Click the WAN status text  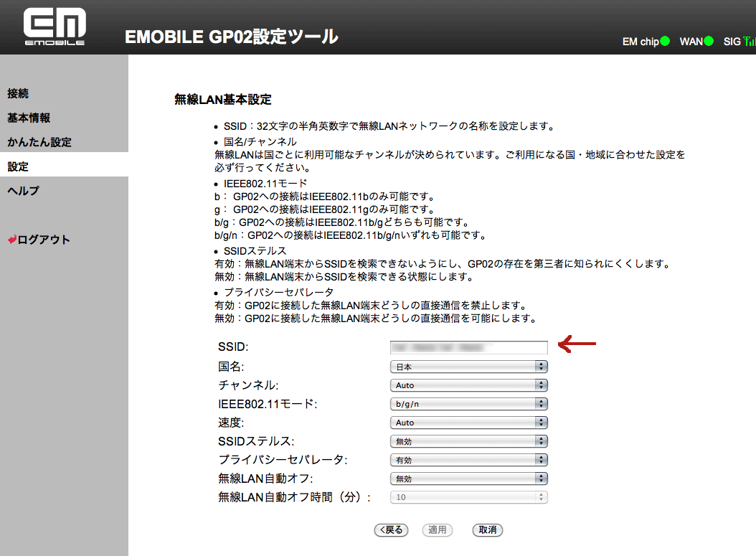point(691,42)
